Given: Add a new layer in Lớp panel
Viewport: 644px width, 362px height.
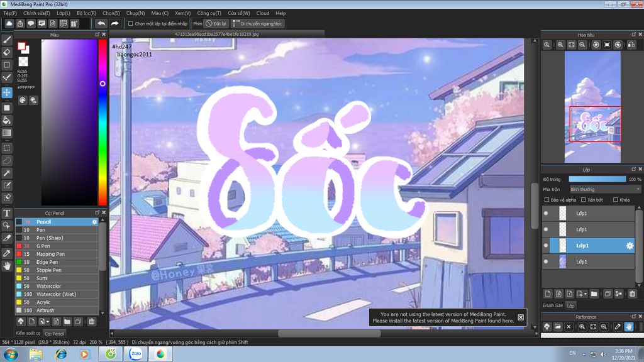Looking at the screenshot, I should pos(548,293).
